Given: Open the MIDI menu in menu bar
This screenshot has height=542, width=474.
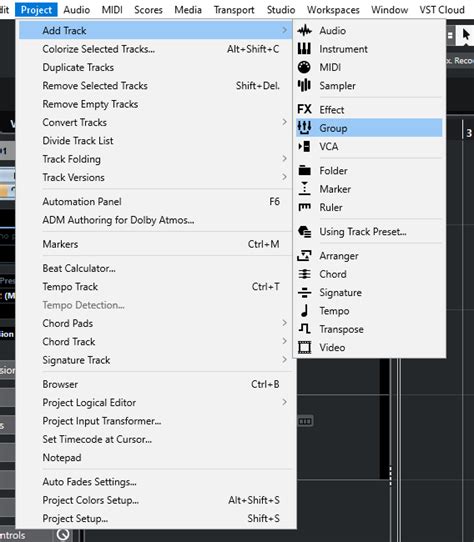Looking at the screenshot, I should 112,10.
